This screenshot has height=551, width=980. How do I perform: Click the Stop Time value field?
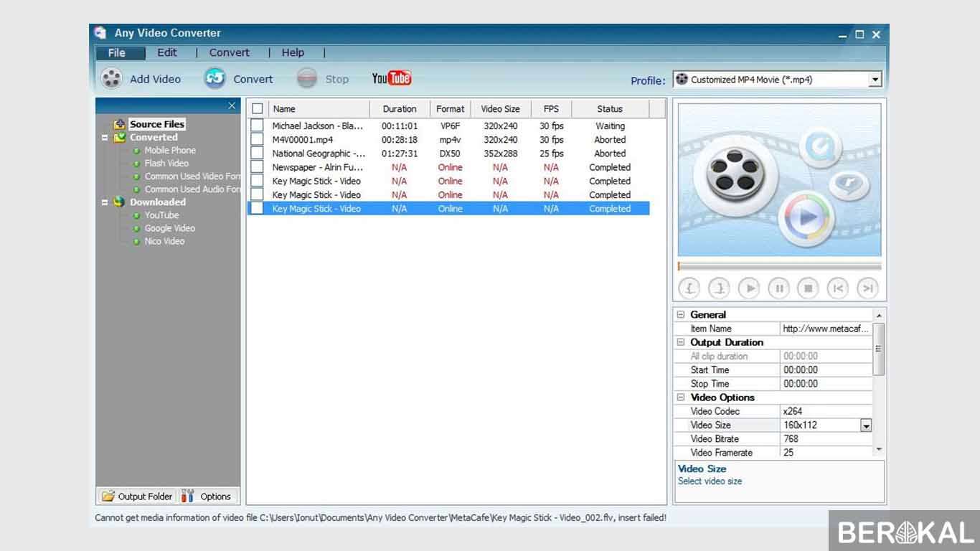826,384
